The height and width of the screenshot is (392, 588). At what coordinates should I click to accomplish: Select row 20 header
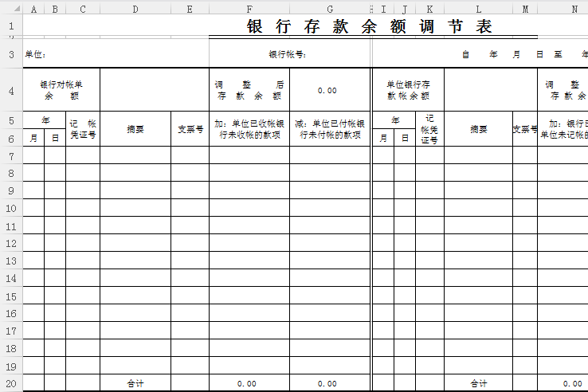point(11,383)
